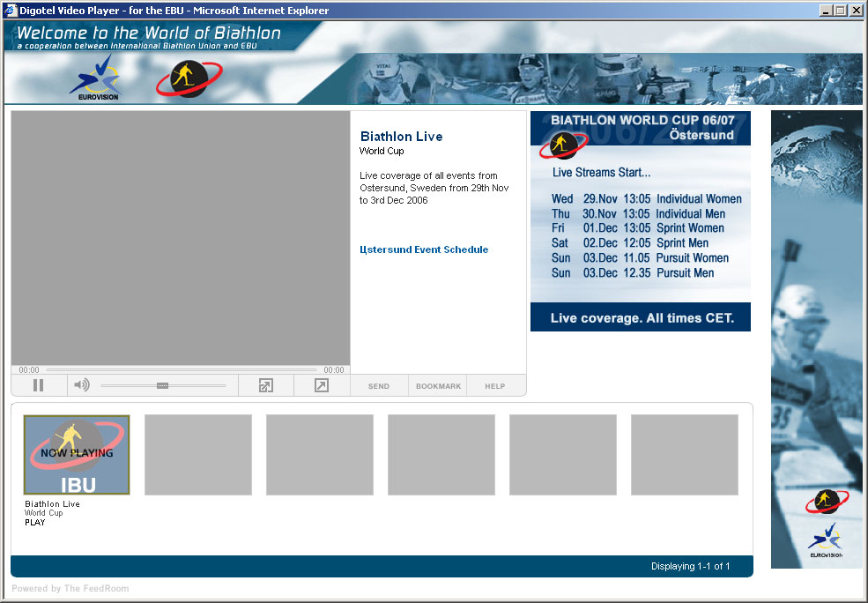This screenshot has height=603, width=868.
Task: Click the IBU skier logo in the header
Action: (189, 79)
